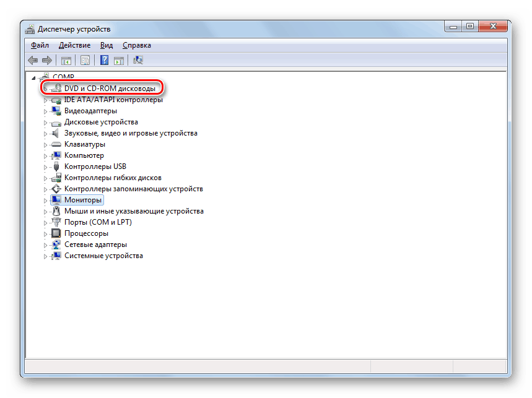
Task: Click the mouse icon for Мыши
Action: click(56, 211)
